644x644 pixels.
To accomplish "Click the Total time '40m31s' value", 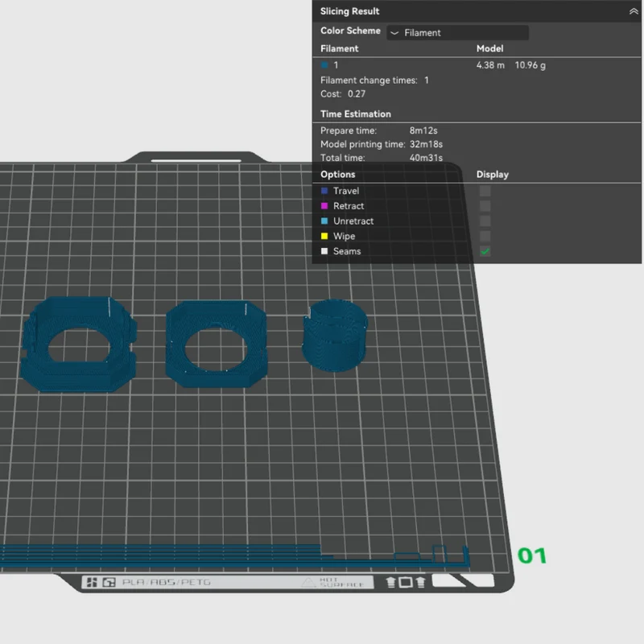I will [x=426, y=158].
